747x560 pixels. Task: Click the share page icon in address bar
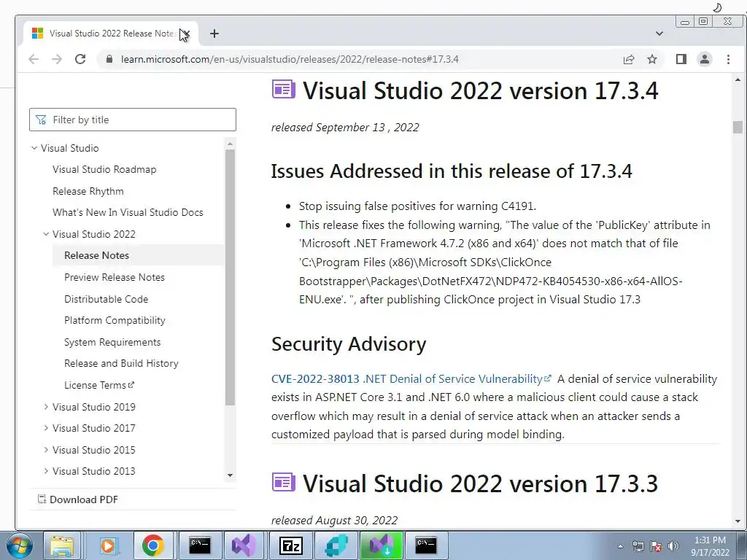click(629, 59)
